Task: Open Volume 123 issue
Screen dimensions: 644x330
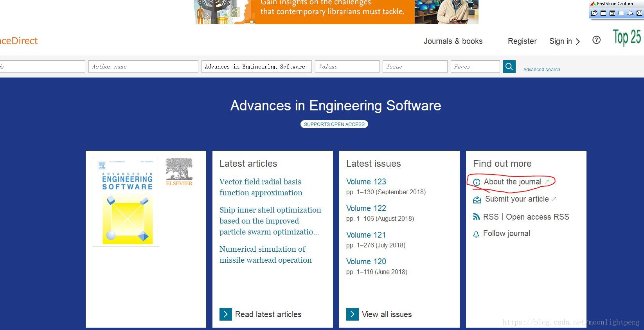Action: [366, 182]
